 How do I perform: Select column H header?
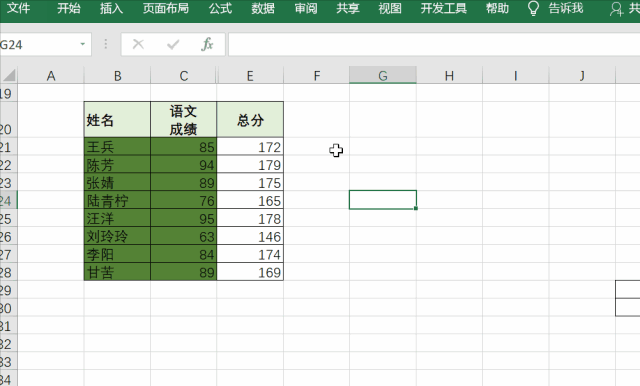[x=449, y=75]
